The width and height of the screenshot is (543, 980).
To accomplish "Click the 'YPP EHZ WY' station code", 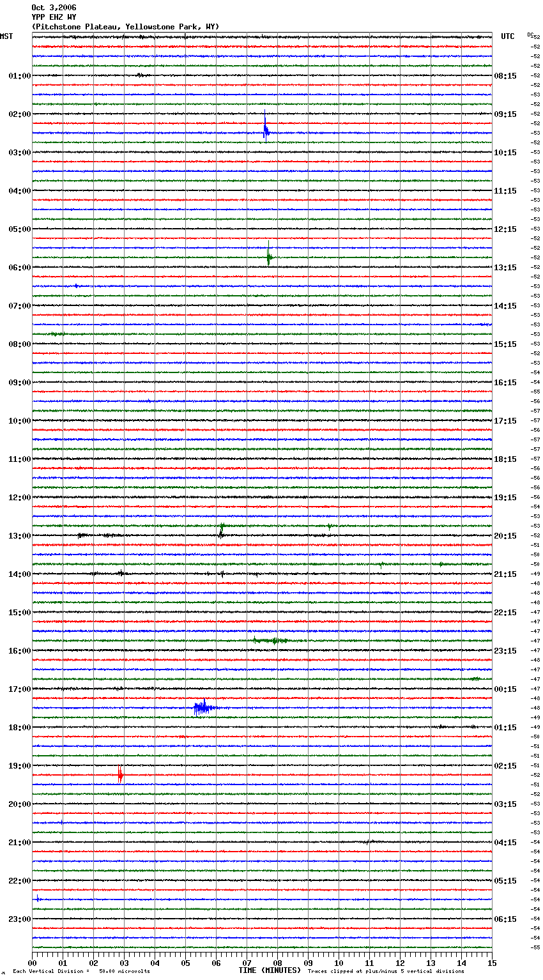I will [54, 17].
